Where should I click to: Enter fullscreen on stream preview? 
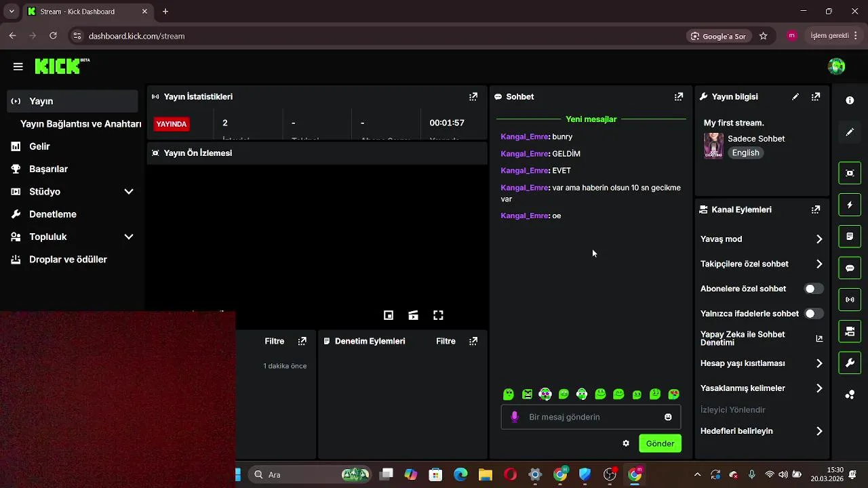(438, 315)
